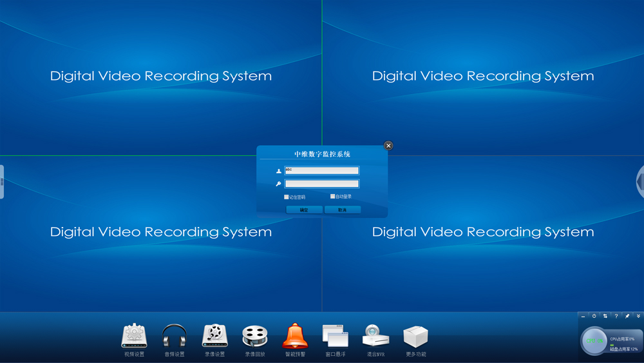
Task: Open 录像回放 playback film reel icon
Action: [x=255, y=336]
